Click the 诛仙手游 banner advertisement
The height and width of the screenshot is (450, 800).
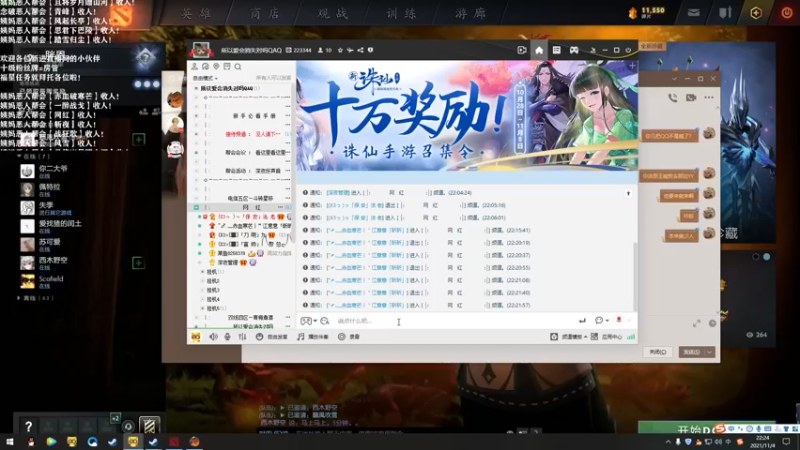pyautogui.click(x=467, y=116)
